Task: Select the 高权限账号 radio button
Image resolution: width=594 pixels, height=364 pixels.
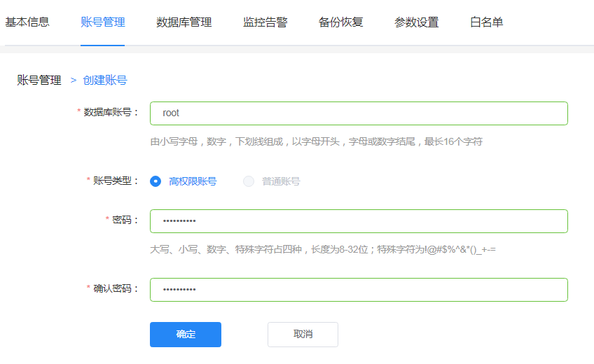Action: pos(156,181)
